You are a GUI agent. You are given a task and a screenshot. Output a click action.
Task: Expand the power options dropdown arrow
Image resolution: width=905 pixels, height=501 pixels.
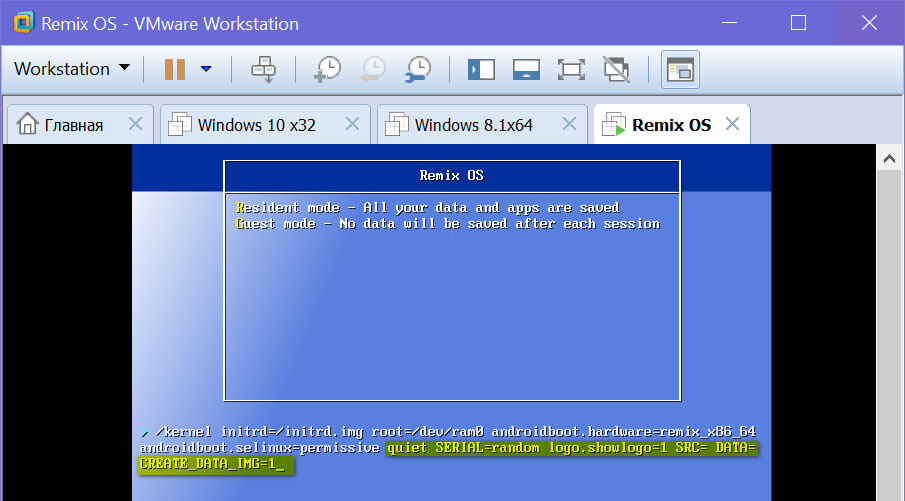pos(206,69)
